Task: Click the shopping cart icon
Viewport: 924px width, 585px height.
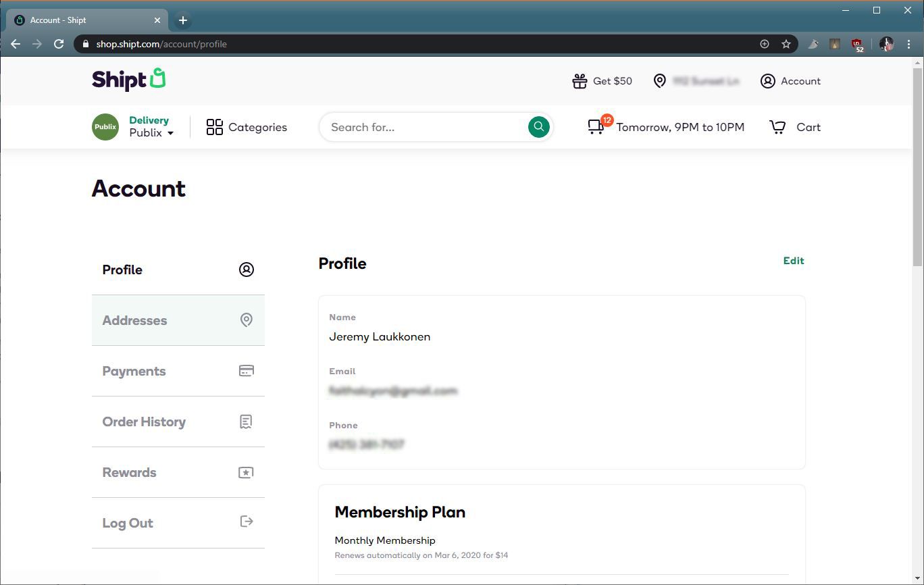Action: pos(777,127)
